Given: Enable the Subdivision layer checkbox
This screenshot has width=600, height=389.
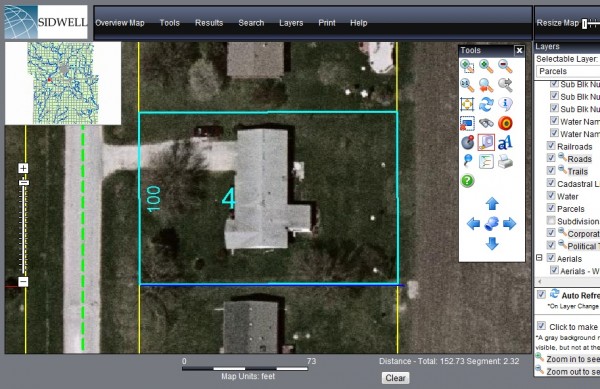Looking at the screenshot, I should [x=551, y=221].
